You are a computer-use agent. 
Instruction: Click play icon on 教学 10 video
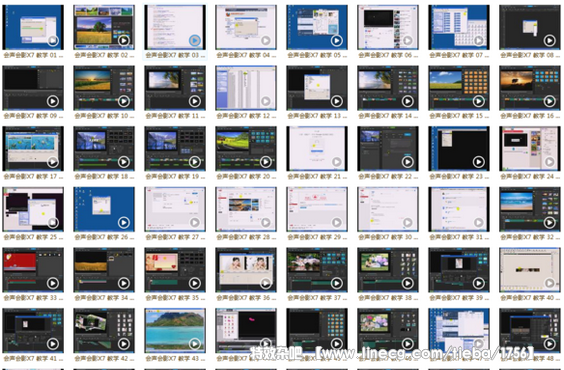tap(124, 101)
